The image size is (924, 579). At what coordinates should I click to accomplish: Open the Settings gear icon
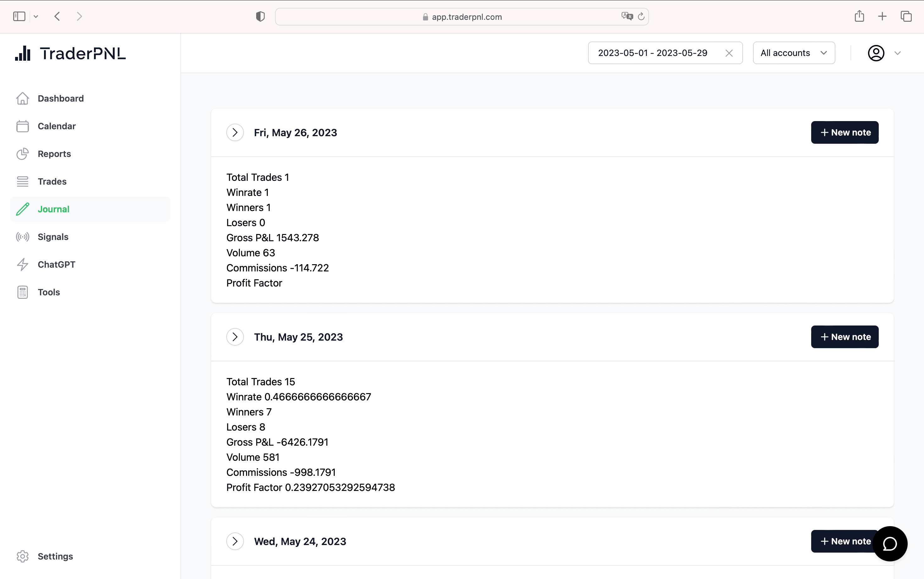click(x=23, y=556)
